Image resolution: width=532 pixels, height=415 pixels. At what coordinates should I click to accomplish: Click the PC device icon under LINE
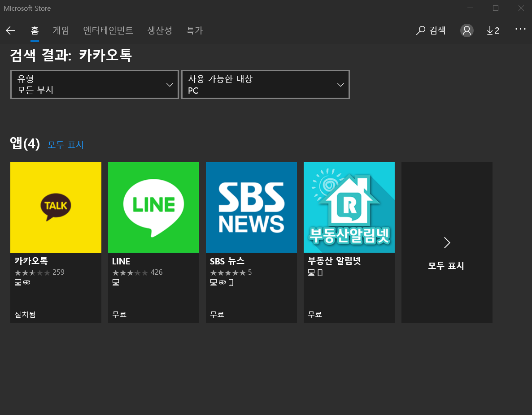[116, 282]
